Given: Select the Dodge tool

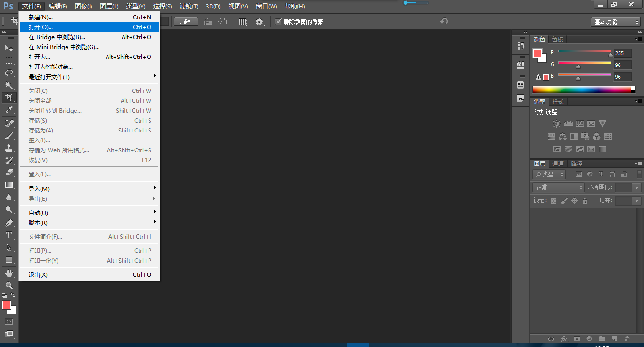Looking at the screenshot, I should tap(9, 209).
